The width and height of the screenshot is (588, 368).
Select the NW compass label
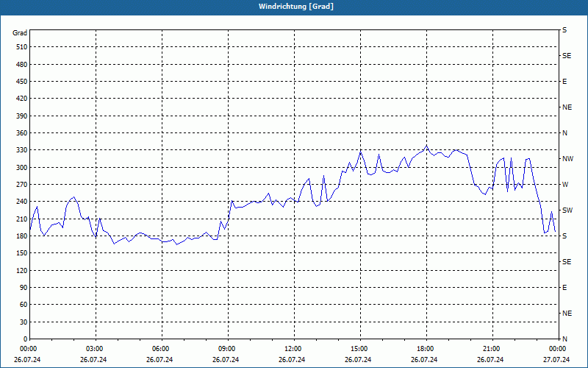coord(567,159)
